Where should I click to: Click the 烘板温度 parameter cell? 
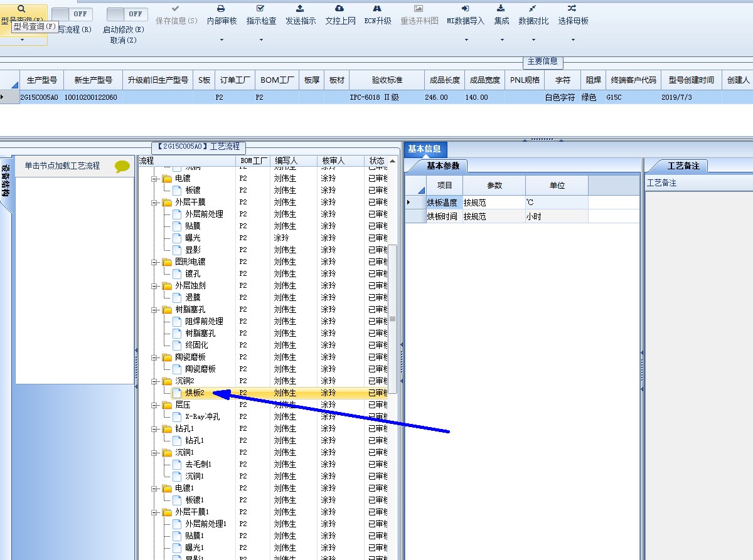pos(444,203)
